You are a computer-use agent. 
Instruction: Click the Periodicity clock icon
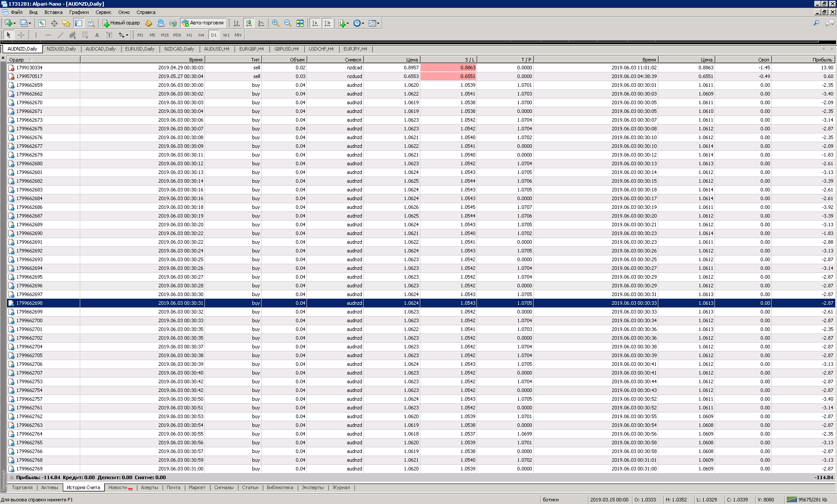357,23
